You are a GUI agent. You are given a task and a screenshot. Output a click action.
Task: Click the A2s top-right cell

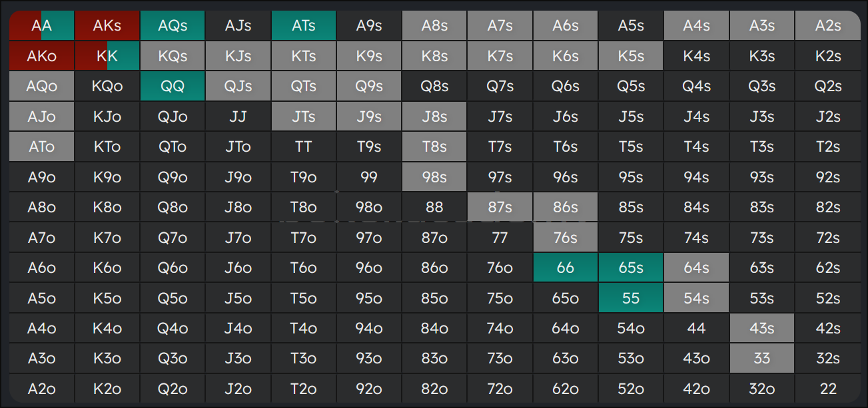[x=827, y=26]
